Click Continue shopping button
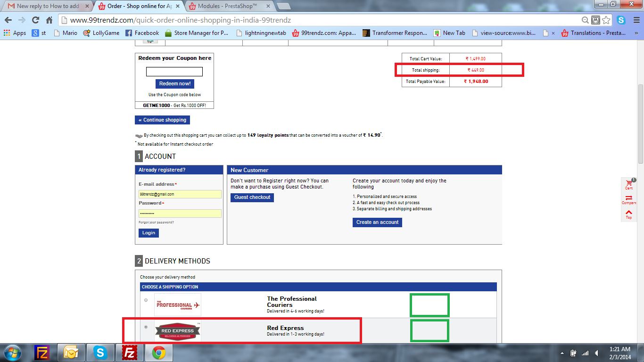Screen dimensions: 644x362 [x=163, y=120]
